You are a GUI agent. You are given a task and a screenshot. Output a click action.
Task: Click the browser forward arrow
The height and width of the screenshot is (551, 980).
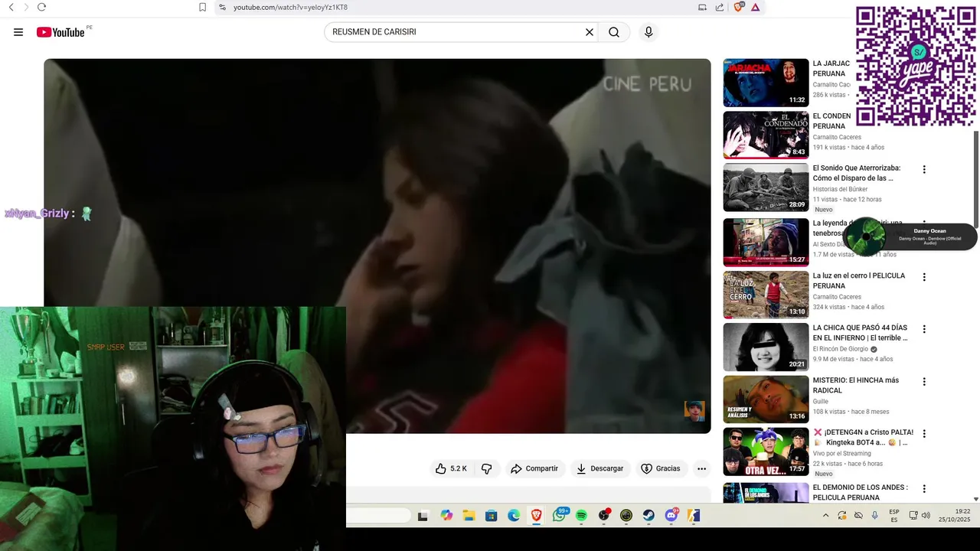(x=26, y=7)
